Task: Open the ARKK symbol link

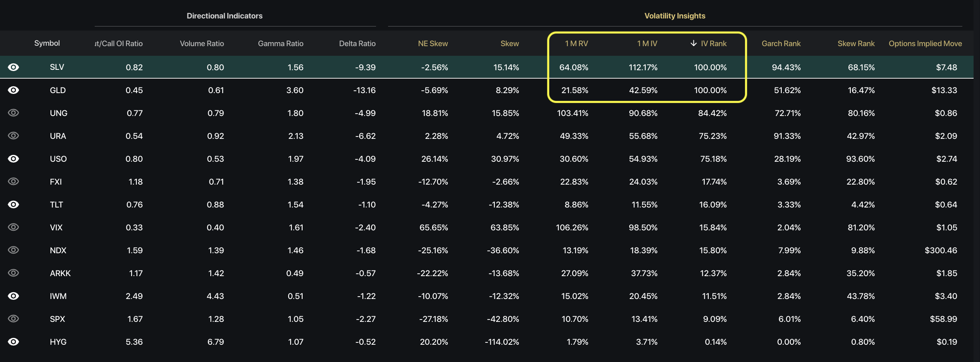Action: pos(60,273)
